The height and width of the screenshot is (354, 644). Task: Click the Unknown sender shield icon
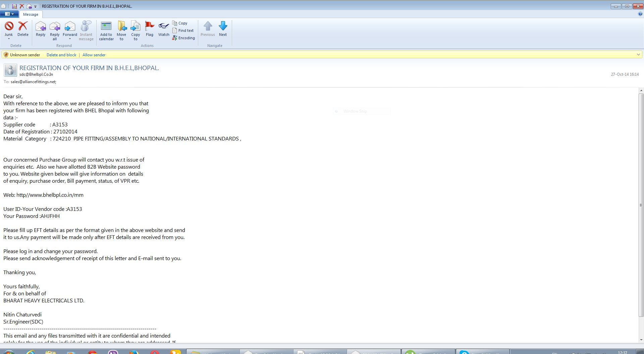(6, 55)
